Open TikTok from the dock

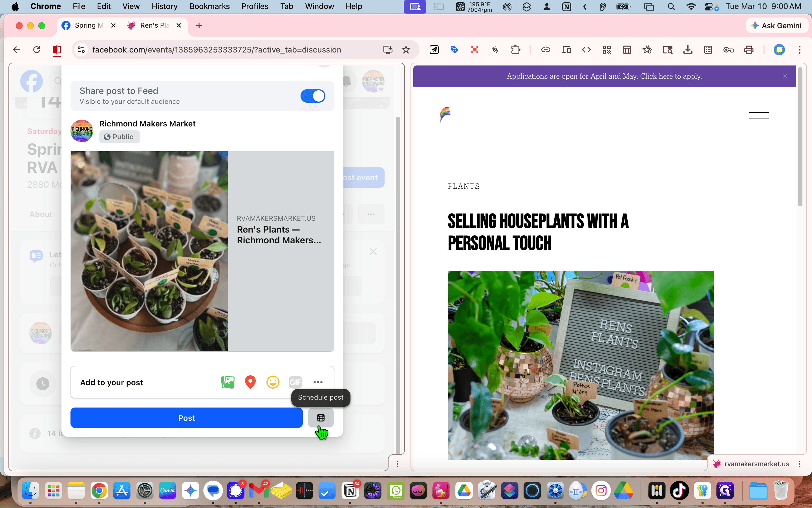[x=679, y=491]
